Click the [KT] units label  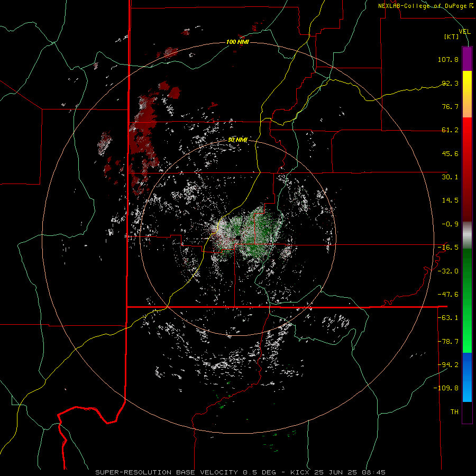(452, 36)
